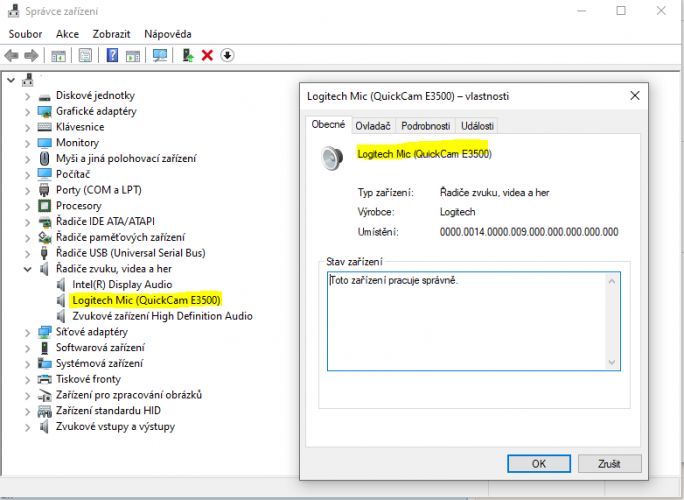Select Logitech Mic (QuickCam E3500) in the tree

point(146,300)
